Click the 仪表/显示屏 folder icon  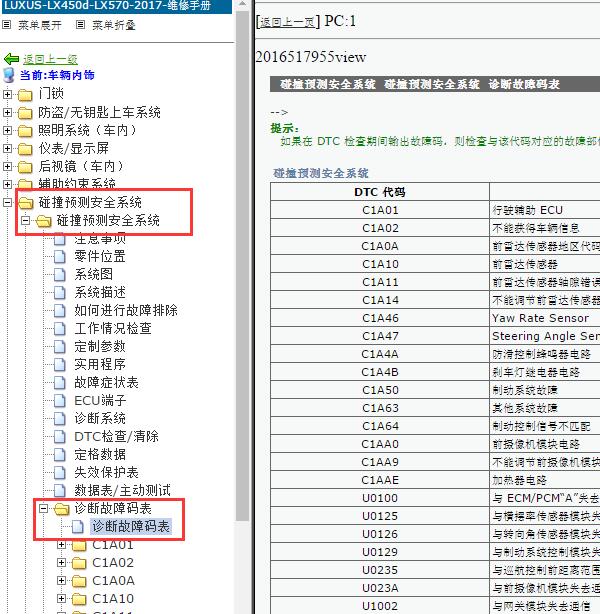pyautogui.click(x=25, y=149)
